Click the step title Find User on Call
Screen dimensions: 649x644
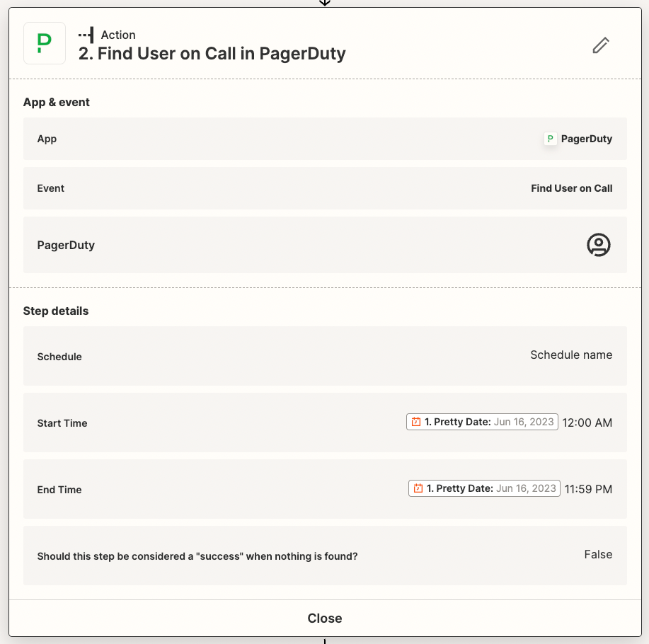pyautogui.click(x=212, y=54)
